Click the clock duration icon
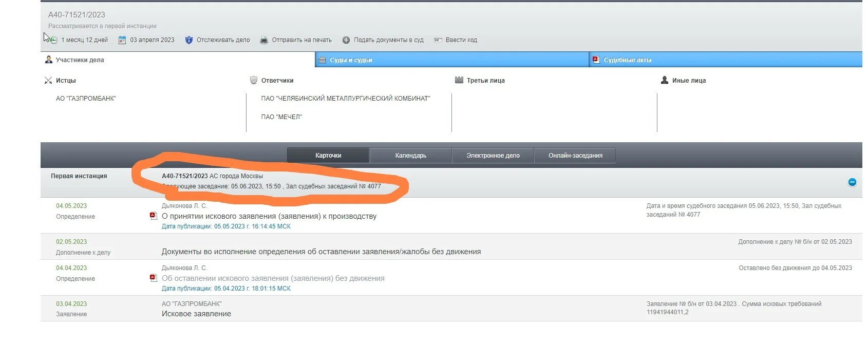 53,40
